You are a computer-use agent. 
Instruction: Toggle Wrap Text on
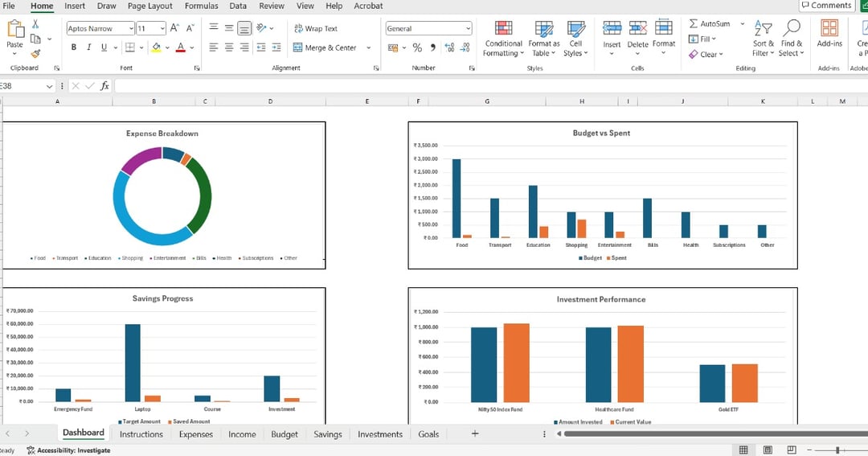pos(316,28)
